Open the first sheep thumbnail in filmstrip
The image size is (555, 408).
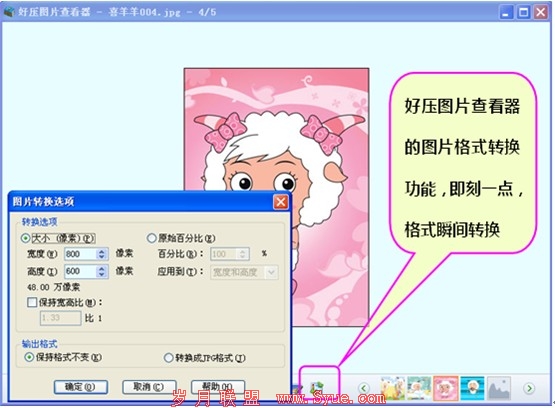click(393, 388)
